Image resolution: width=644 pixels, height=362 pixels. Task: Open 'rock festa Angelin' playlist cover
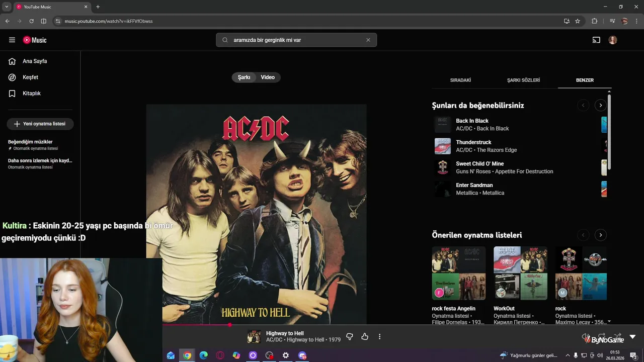pyautogui.click(x=459, y=273)
